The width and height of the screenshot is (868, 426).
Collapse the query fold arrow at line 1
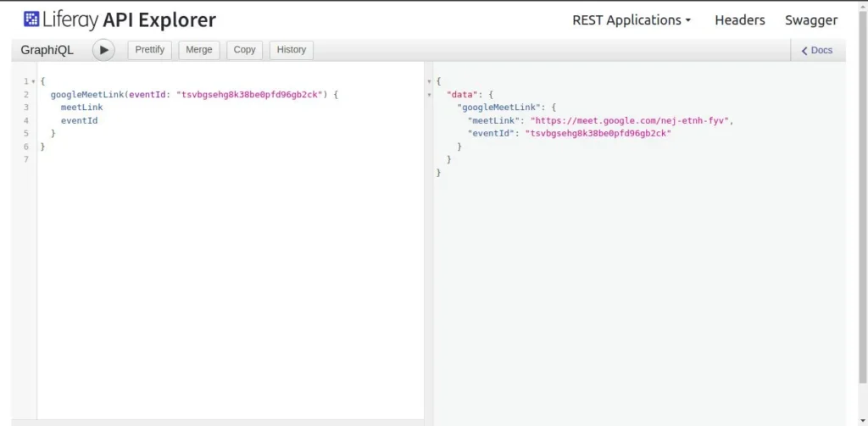(34, 82)
